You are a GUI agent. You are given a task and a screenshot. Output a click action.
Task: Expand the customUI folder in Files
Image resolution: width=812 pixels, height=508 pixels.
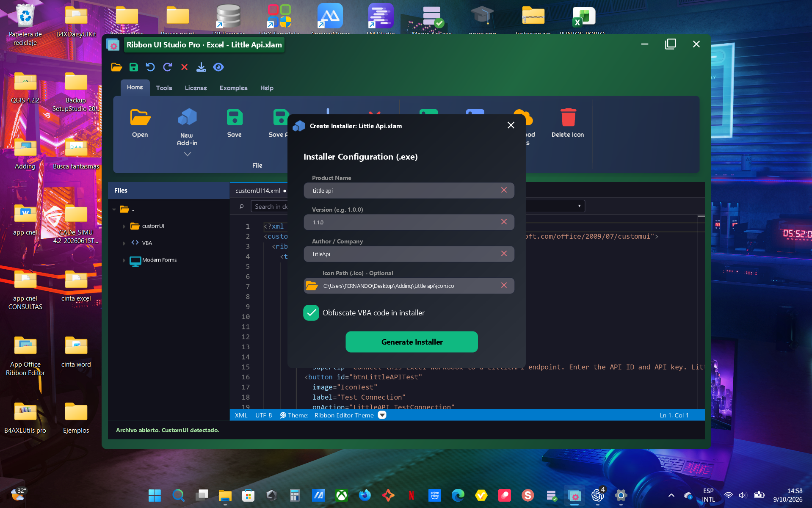click(x=124, y=226)
